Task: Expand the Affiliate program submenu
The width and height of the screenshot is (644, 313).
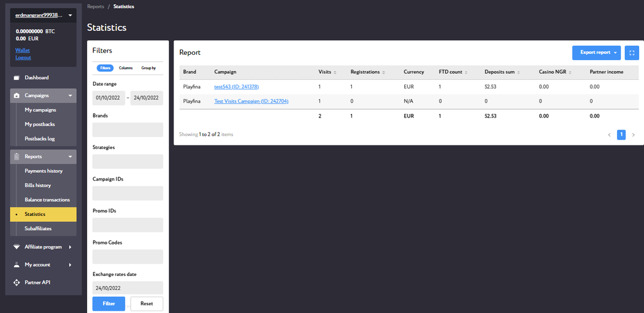Action: [x=70, y=247]
